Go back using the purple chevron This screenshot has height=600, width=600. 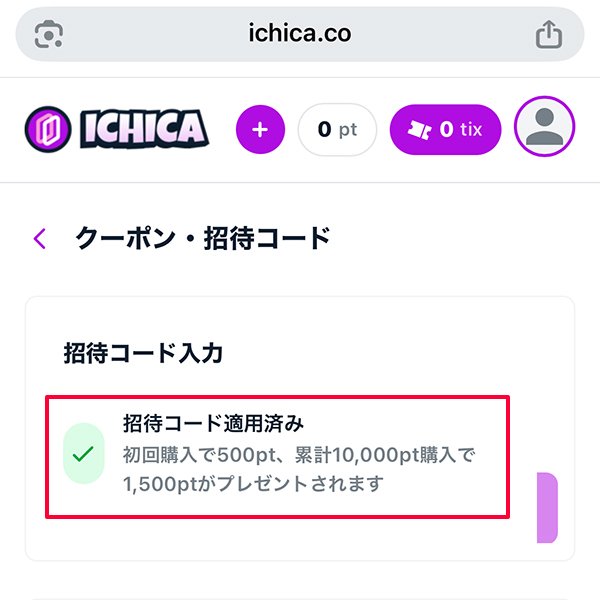point(40,238)
